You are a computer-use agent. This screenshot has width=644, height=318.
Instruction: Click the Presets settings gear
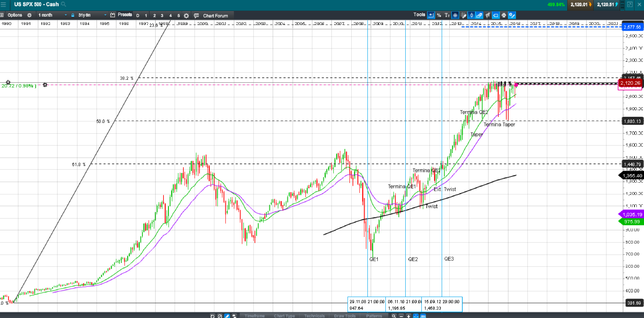click(x=186, y=16)
